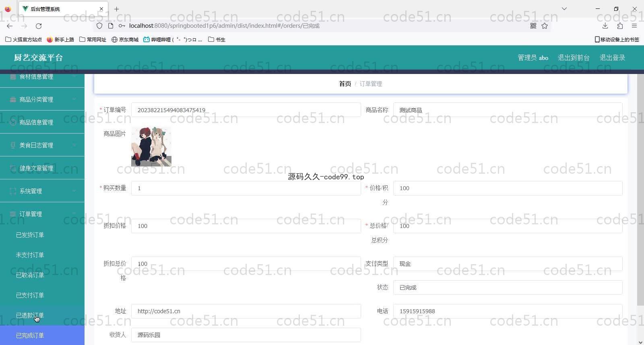This screenshot has width=644, height=345.
Task: Open the 新手上路 bookmark
Action: (x=60, y=39)
